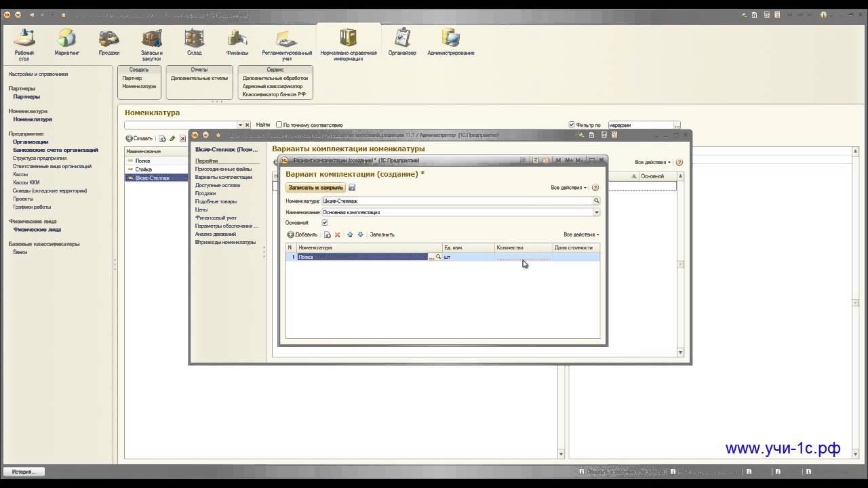Click the Записать и закрыть button
Image resolution: width=868 pixels, height=488 pixels.
pyautogui.click(x=315, y=188)
